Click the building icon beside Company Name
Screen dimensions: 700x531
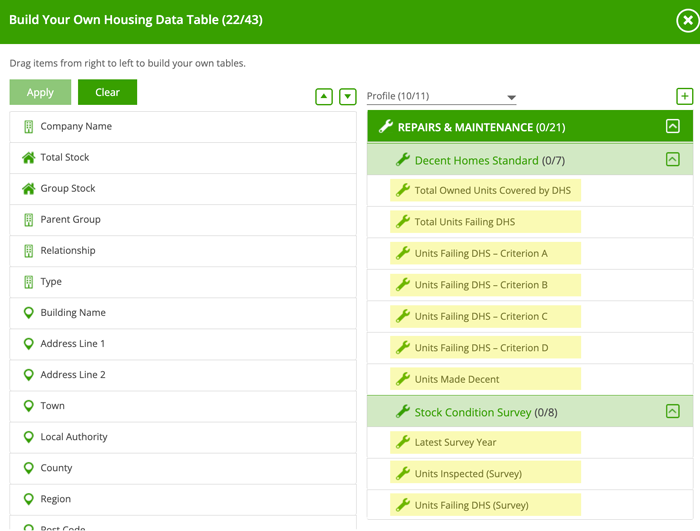point(28,127)
